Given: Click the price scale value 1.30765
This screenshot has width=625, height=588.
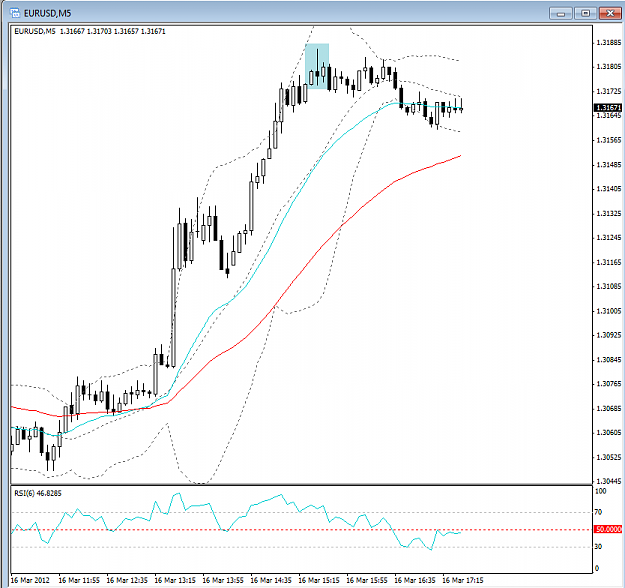Looking at the screenshot, I should pos(609,384).
